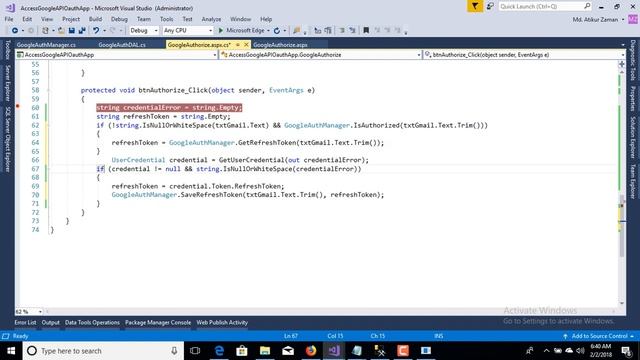The image size is (640, 360).
Task: Open the Action Center notification icon
Action: point(627,351)
